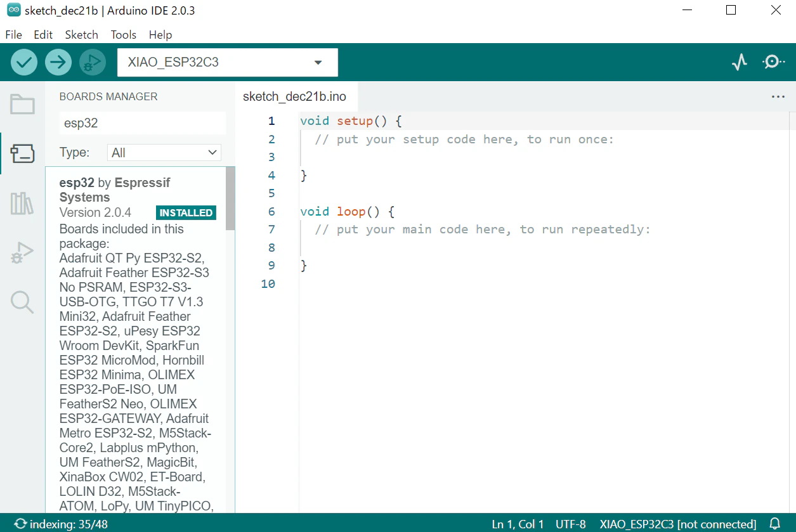
Task: Open the Tools menu
Action: click(x=124, y=35)
